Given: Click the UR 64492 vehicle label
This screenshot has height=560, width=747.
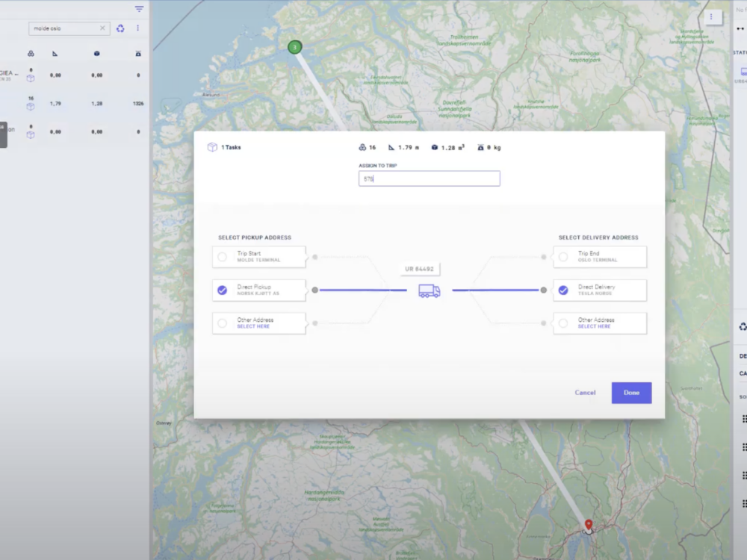Looking at the screenshot, I should click(419, 269).
